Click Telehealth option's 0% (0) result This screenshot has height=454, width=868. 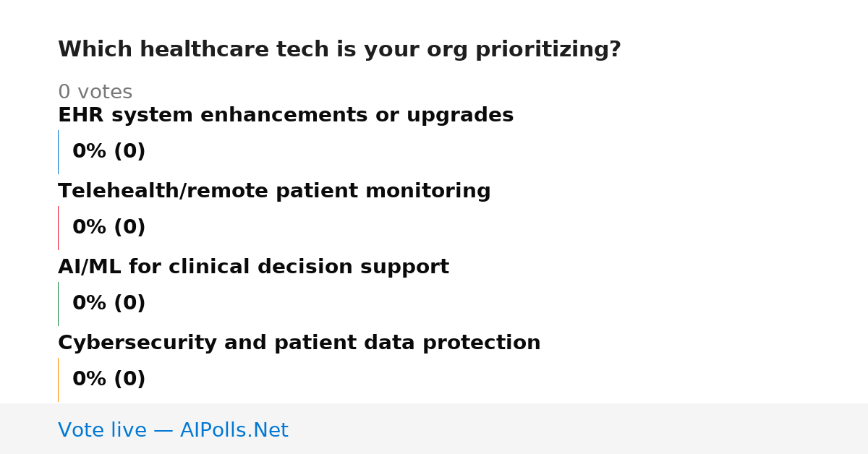coord(109,228)
